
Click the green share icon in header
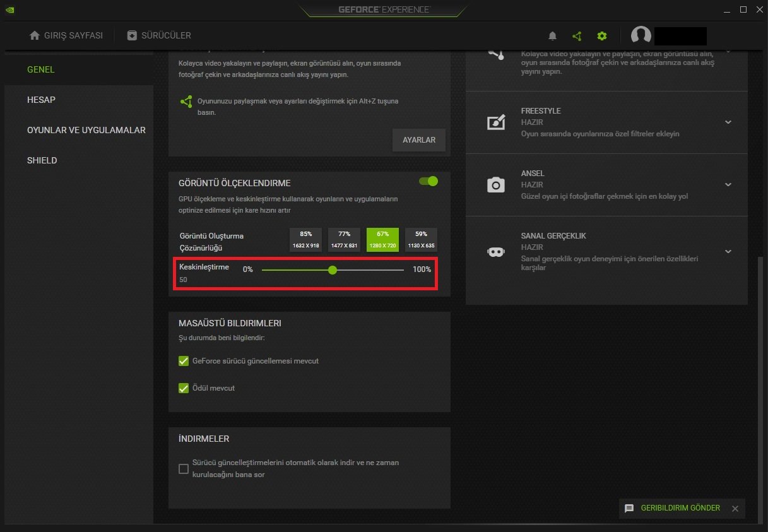click(577, 36)
